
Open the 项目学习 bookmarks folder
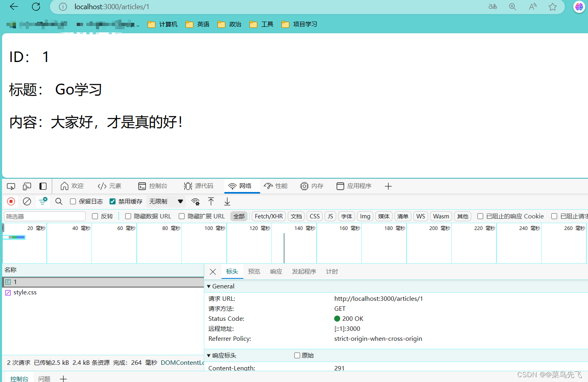point(299,24)
